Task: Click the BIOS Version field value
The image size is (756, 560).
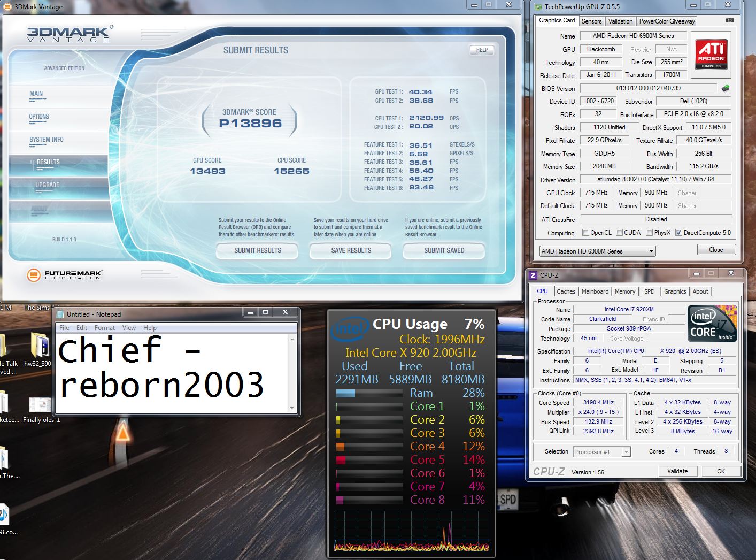Action: pyautogui.click(x=648, y=88)
